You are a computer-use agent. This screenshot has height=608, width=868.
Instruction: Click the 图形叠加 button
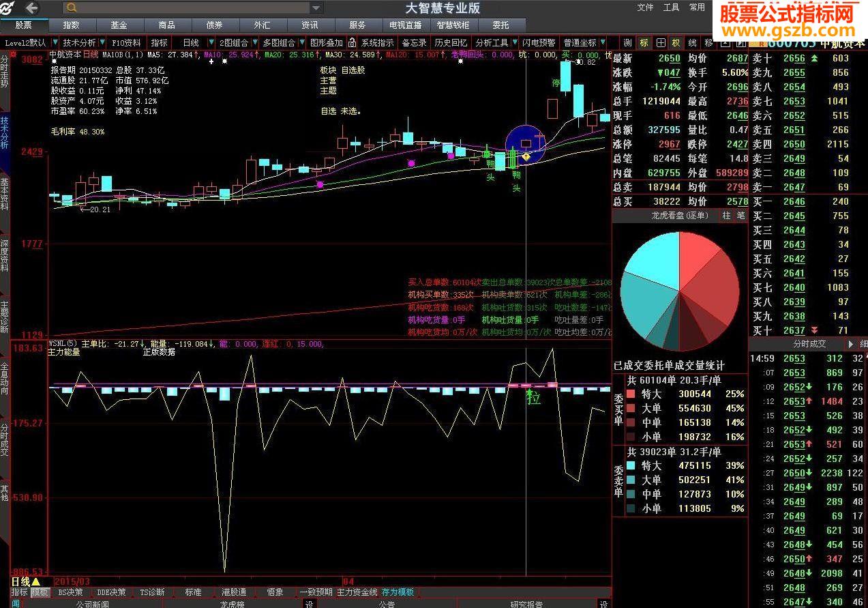[327, 42]
